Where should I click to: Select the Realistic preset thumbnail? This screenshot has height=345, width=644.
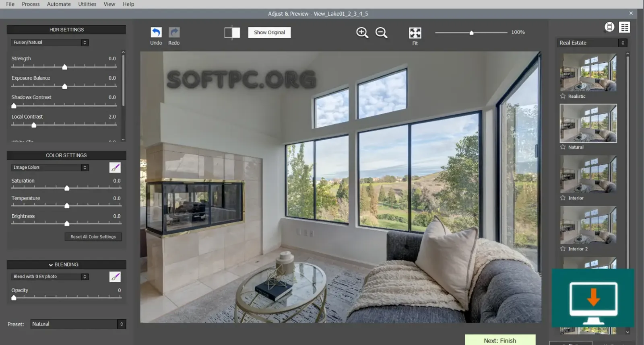coord(588,72)
